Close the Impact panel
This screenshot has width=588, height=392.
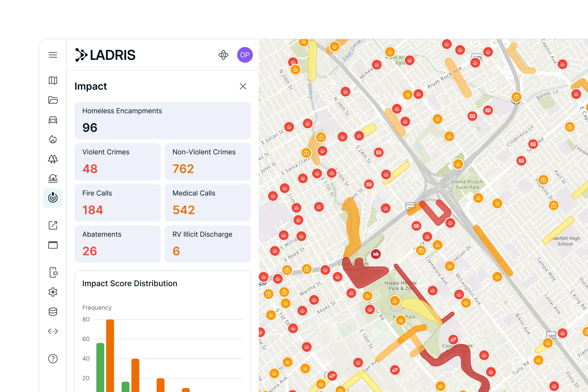pyautogui.click(x=243, y=86)
